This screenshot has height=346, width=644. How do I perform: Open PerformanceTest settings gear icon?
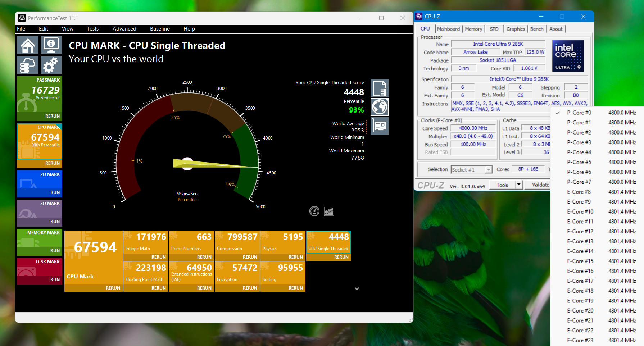click(x=51, y=65)
